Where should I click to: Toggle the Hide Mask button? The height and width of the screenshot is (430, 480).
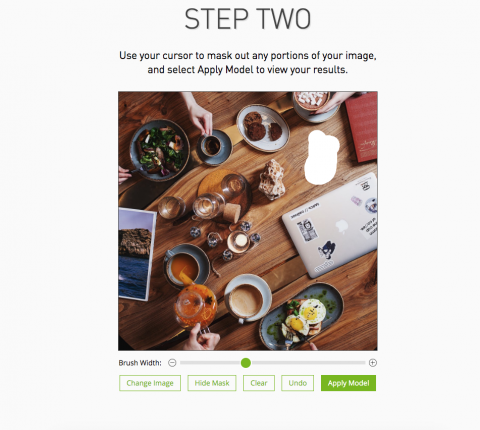tap(212, 383)
